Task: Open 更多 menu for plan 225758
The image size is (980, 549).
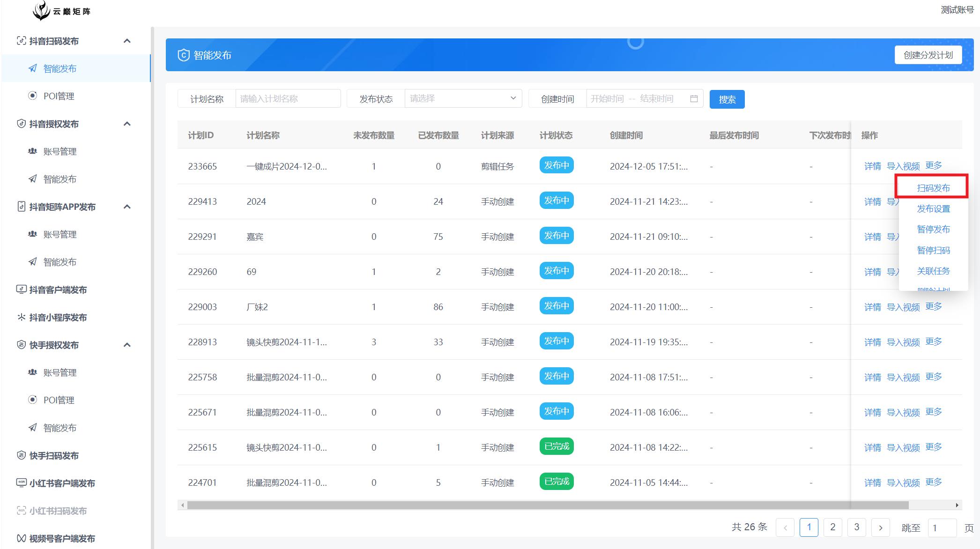Action: 934,377
